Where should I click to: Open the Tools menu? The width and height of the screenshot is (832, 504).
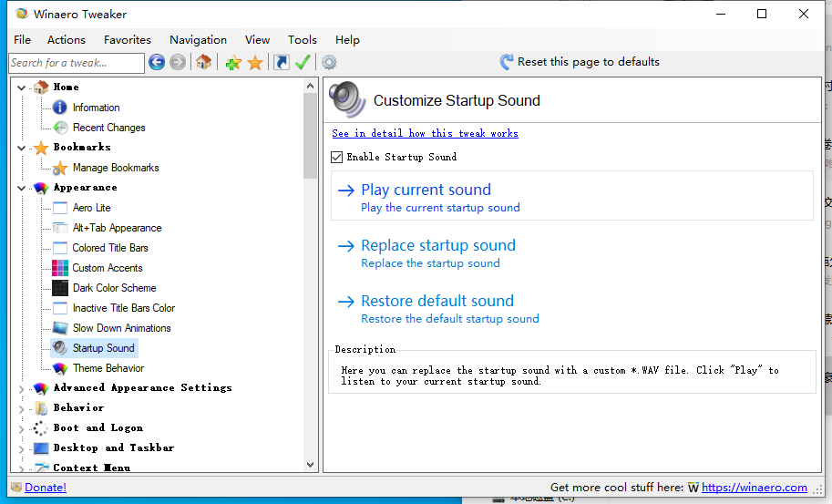point(303,40)
